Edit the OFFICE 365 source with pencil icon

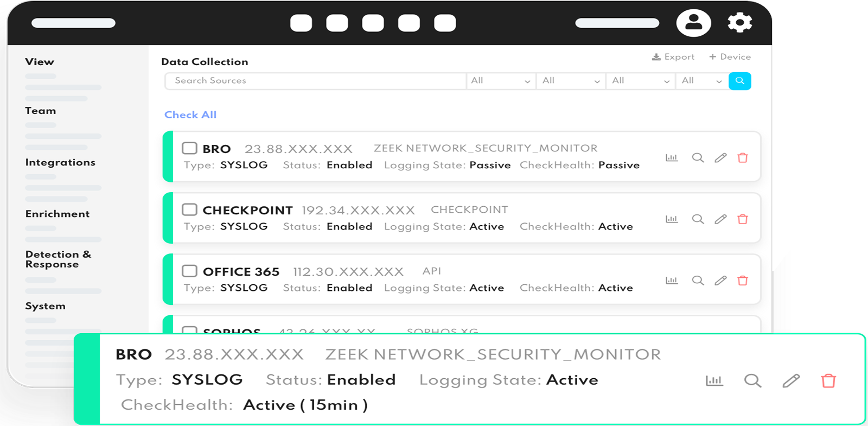coord(720,281)
